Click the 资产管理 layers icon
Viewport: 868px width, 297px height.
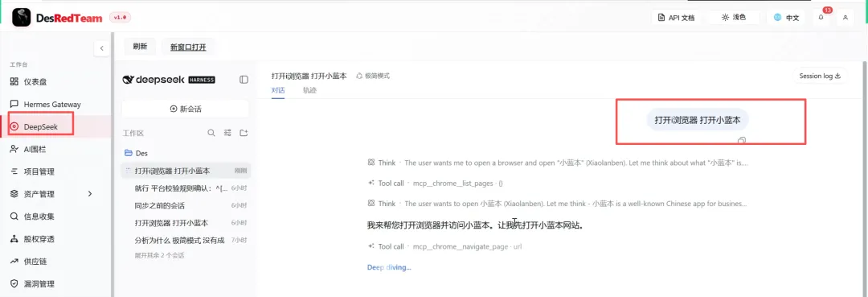pos(14,194)
